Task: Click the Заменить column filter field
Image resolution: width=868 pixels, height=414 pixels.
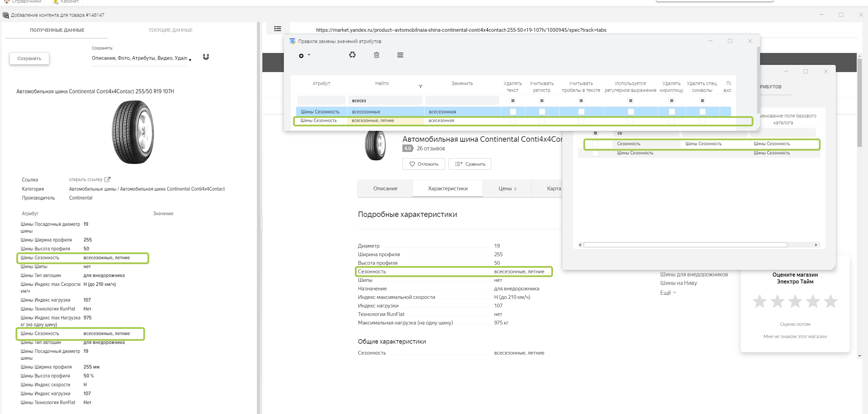Action: pyautogui.click(x=462, y=100)
